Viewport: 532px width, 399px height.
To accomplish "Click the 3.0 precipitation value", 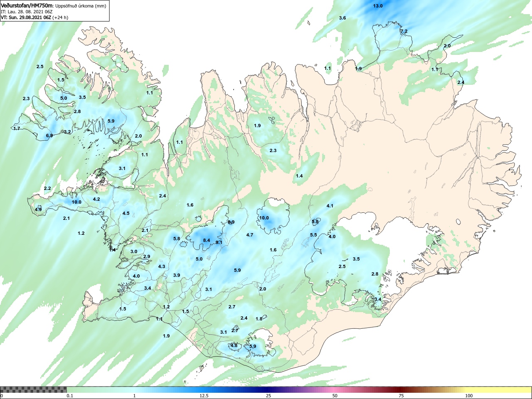I will coord(134,251).
